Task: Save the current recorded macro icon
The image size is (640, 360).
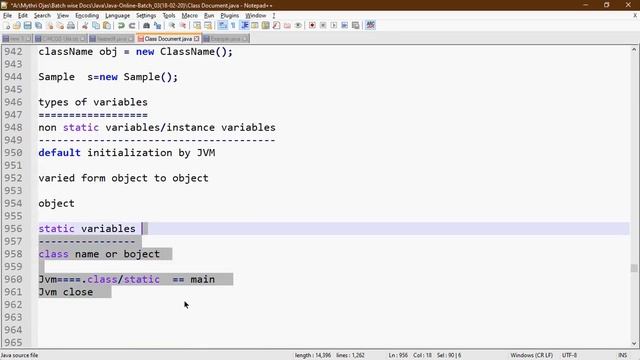Action: 356,25
